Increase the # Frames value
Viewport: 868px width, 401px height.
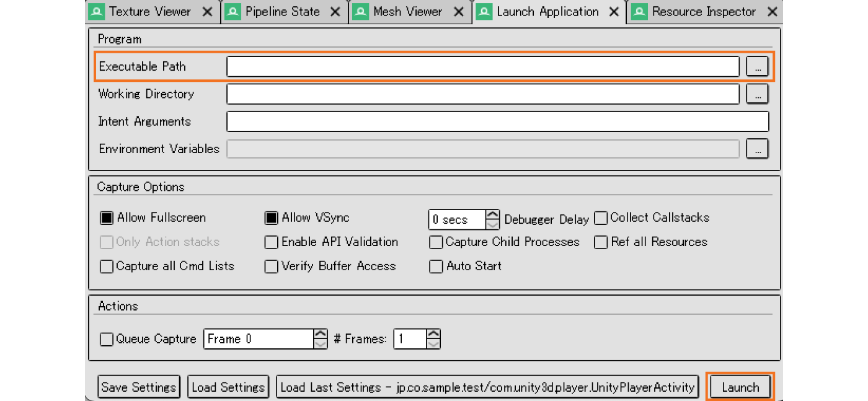pos(434,335)
